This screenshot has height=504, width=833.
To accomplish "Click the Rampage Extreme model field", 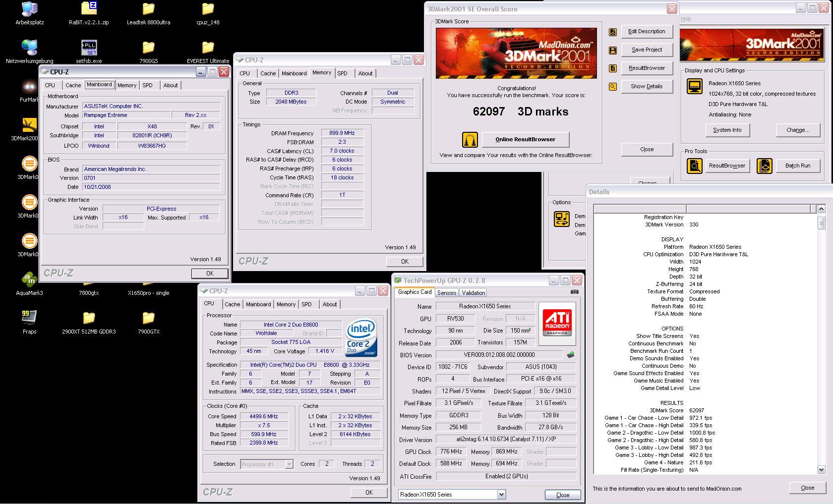I will pos(126,115).
